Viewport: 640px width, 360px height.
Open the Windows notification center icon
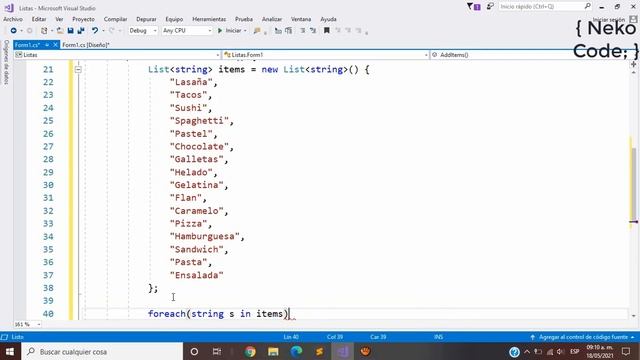pos(626,351)
